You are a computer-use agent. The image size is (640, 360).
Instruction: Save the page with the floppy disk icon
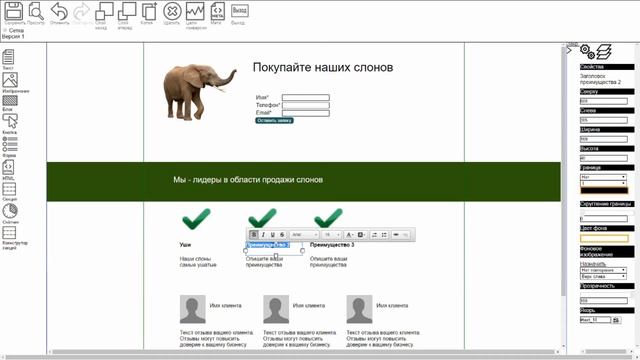(14, 11)
